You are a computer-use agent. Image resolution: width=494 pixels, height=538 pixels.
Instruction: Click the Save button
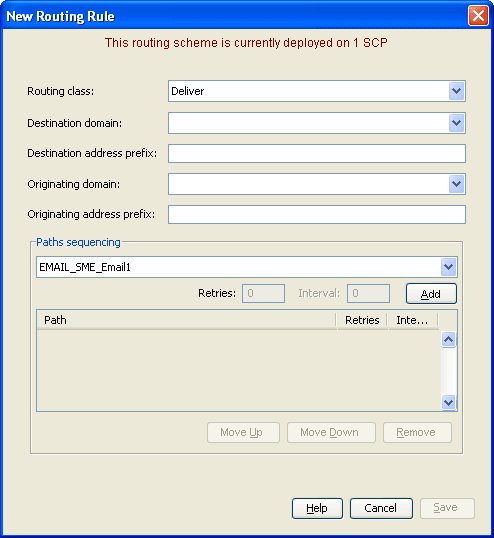click(447, 508)
